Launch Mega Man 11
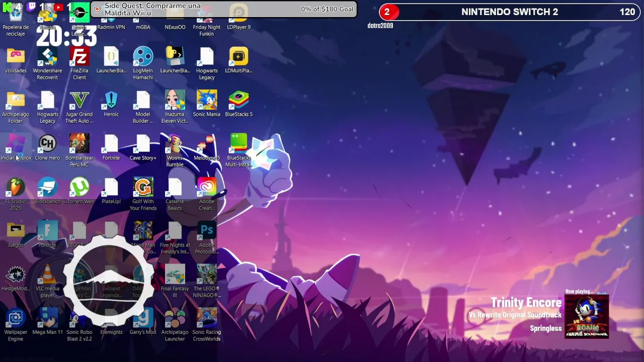 click(47, 322)
